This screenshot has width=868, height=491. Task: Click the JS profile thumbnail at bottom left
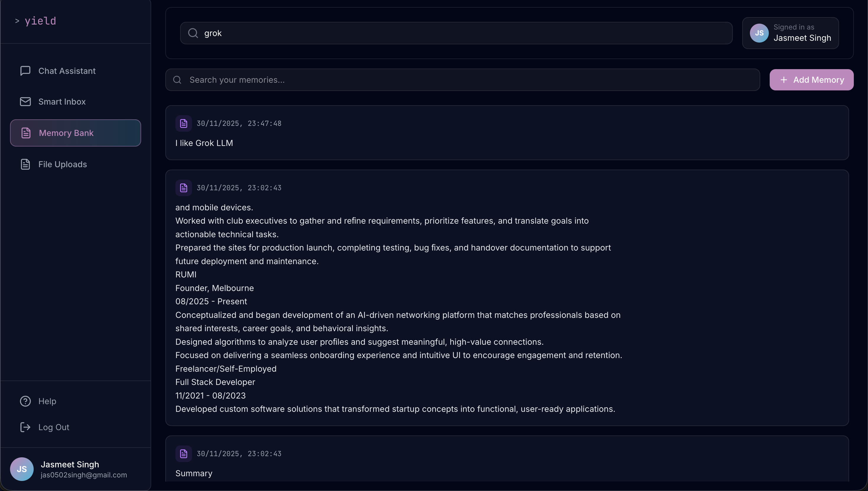pos(22,469)
